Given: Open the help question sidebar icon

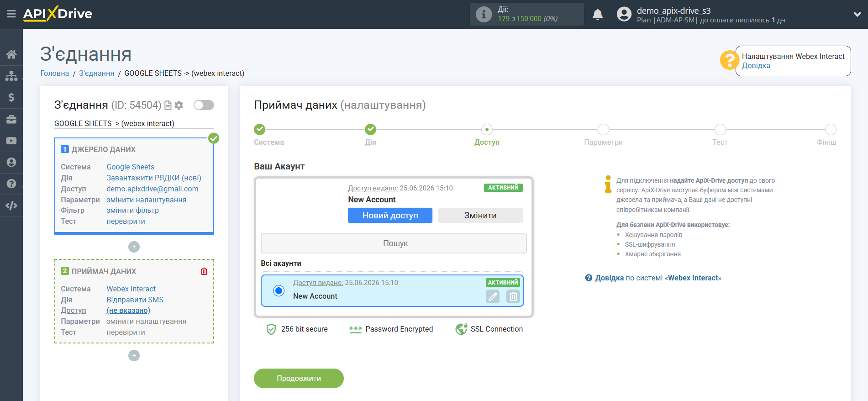Looking at the screenshot, I should [x=11, y=184].
